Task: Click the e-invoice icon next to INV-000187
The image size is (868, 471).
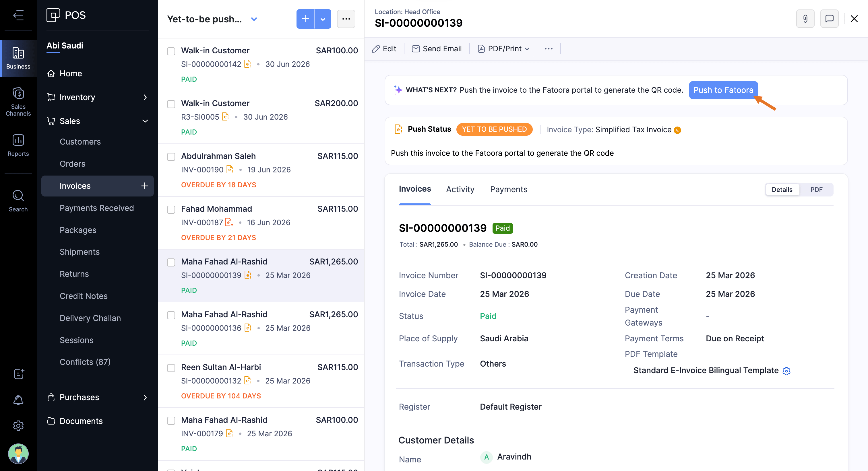Action: click(229, 222)
